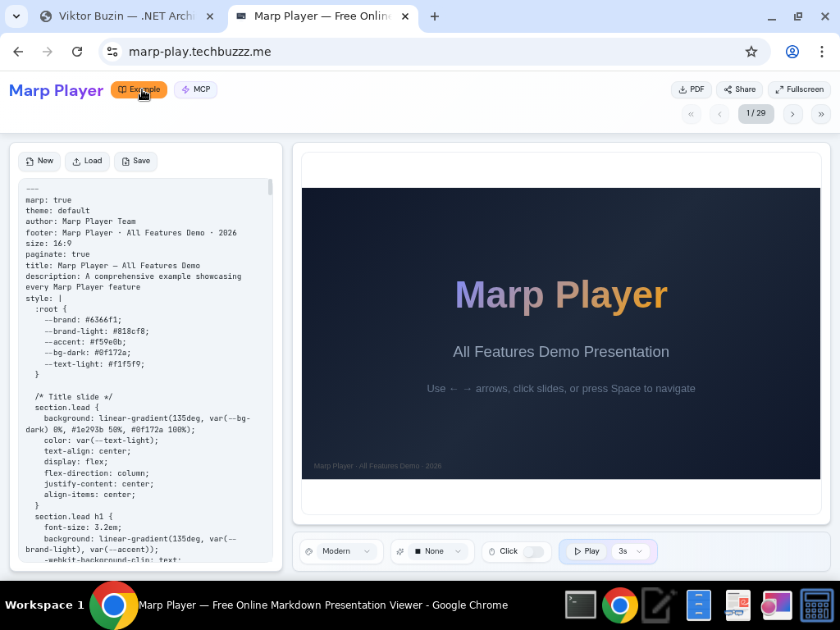Click the palette icon by Modern
This screenshot has height=630, width=840.
click(x=308, y=552)
